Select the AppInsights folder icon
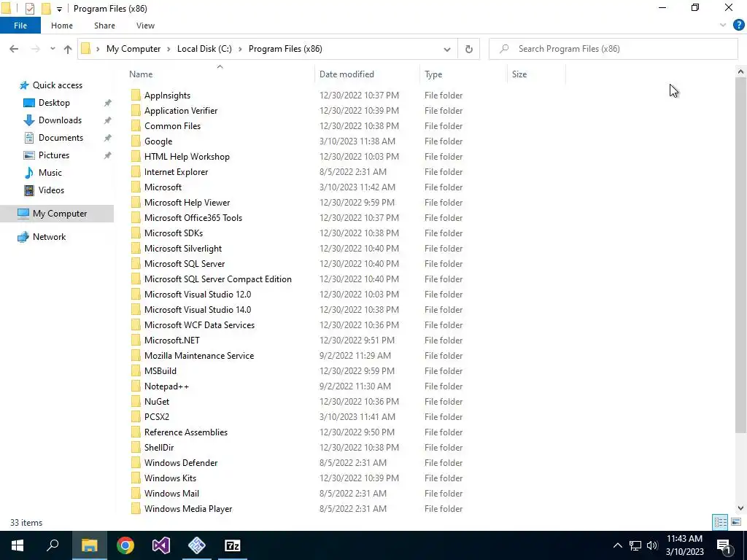Screen dimensions: 747x560 pyautogui.click(x=136, y=96)
